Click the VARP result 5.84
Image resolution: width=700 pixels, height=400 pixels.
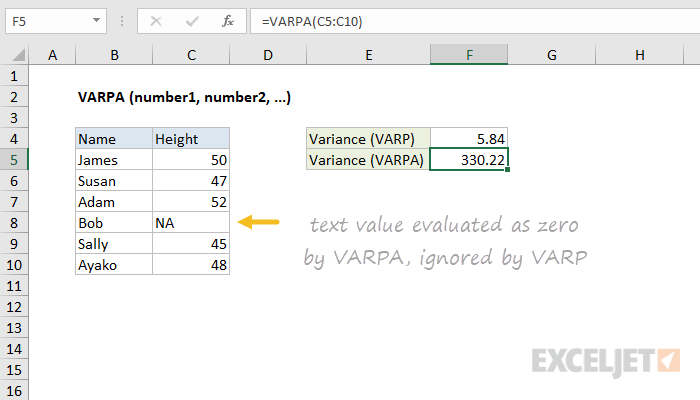click(x=469, y=139)
